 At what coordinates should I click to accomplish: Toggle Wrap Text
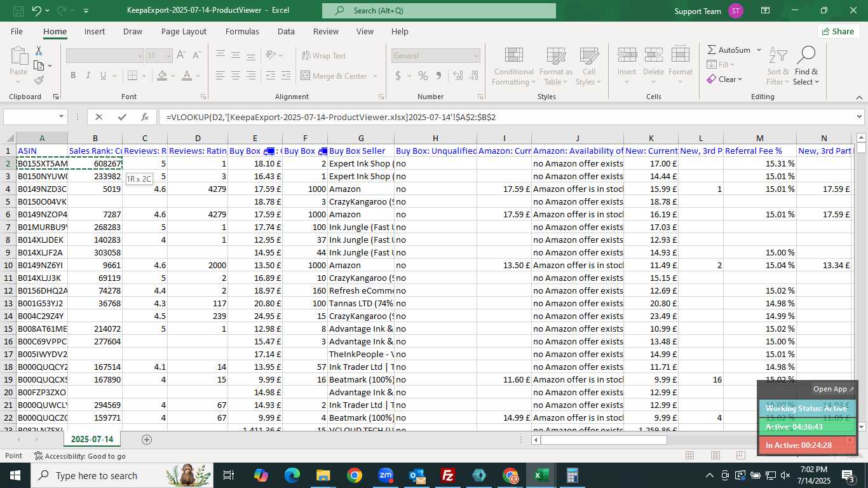tap(323, 55)
